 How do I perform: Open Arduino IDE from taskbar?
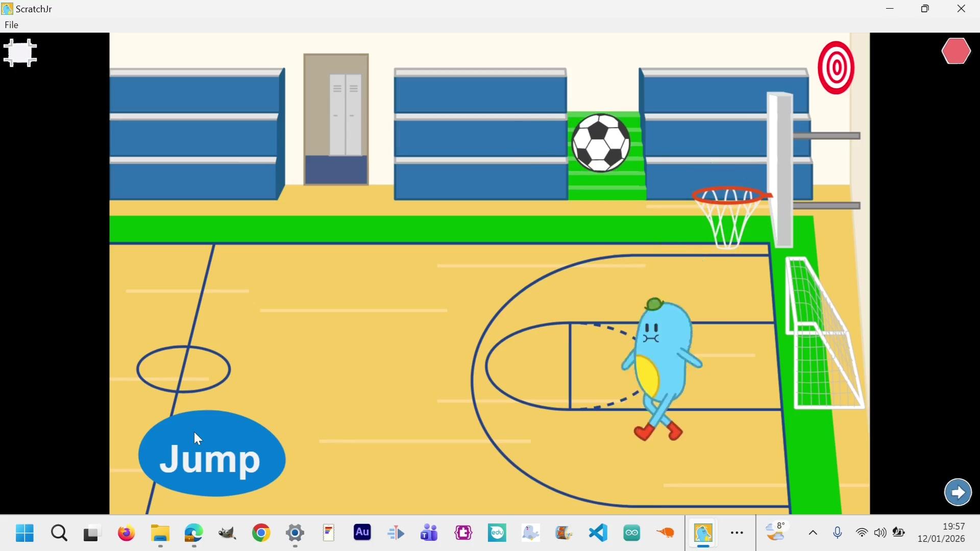click(x=632, y=533)
